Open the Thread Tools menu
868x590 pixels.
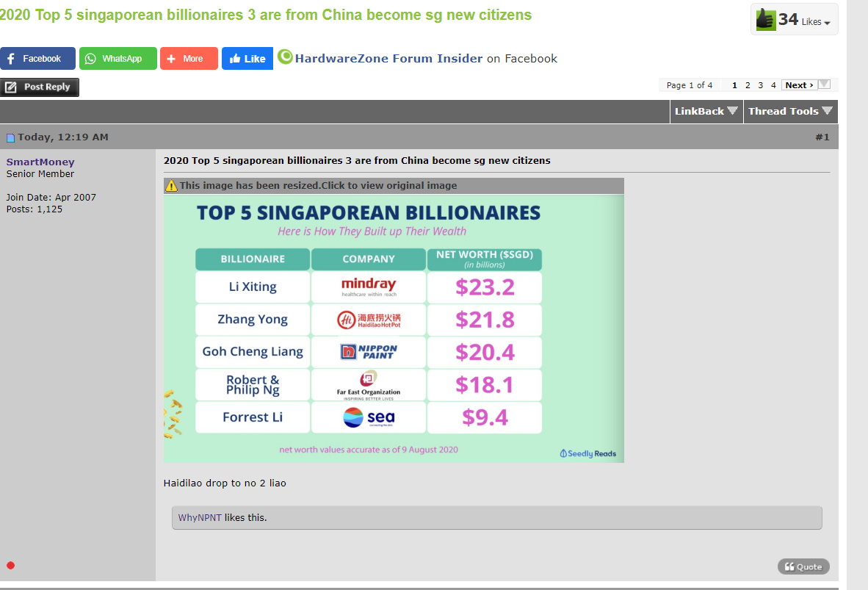[790, 112]
